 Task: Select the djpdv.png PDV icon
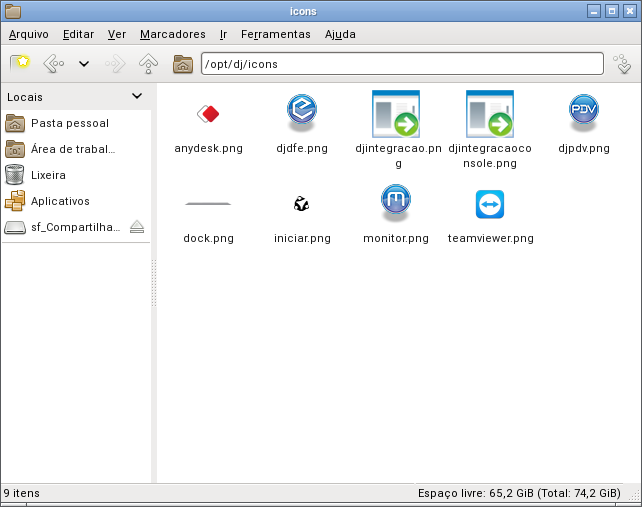584,113
